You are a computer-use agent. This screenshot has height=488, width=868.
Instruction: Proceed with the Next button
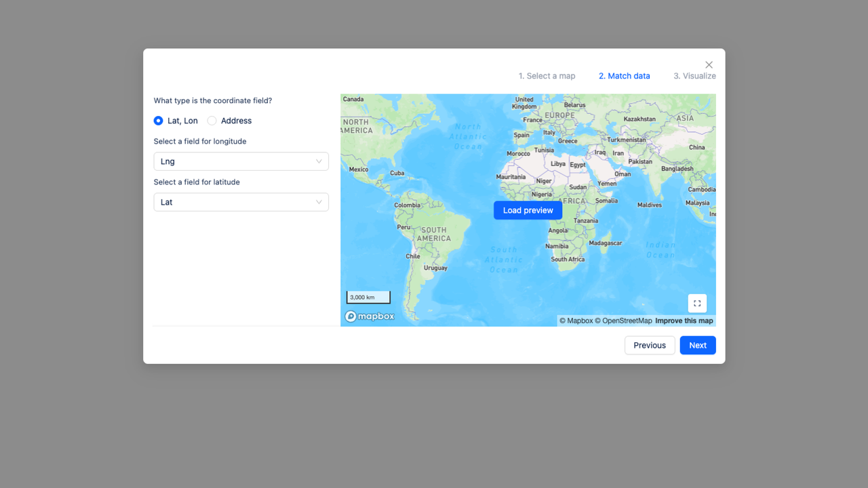(x=698, y=345)
